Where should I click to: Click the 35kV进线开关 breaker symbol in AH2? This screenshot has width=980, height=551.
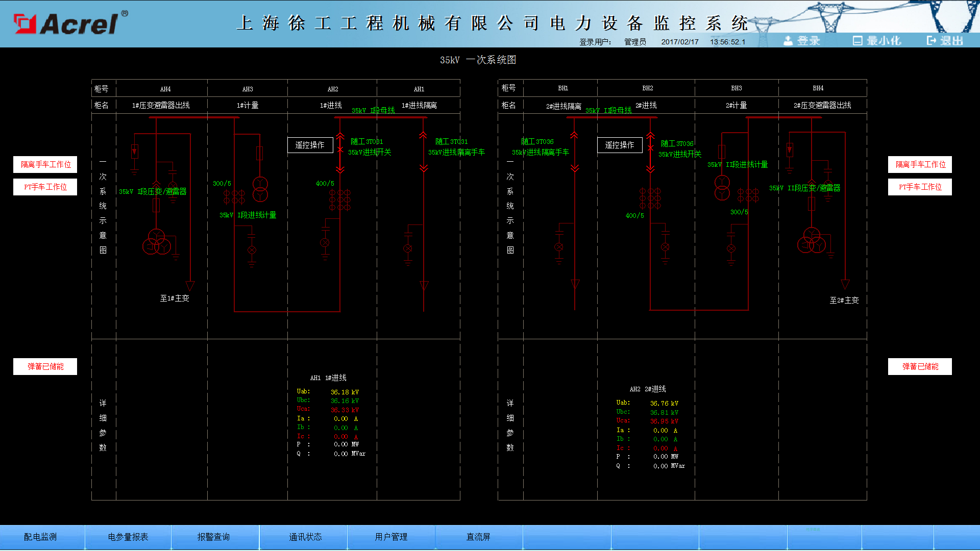(340, 149)
